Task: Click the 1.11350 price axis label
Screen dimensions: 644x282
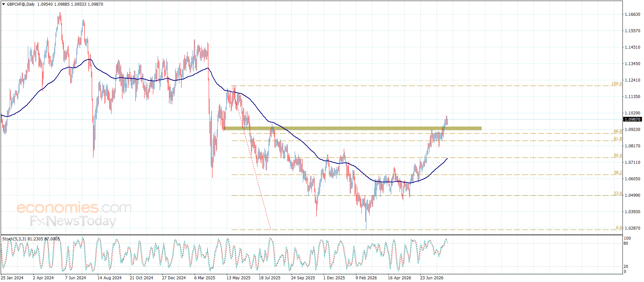Action: coord(632,97)
